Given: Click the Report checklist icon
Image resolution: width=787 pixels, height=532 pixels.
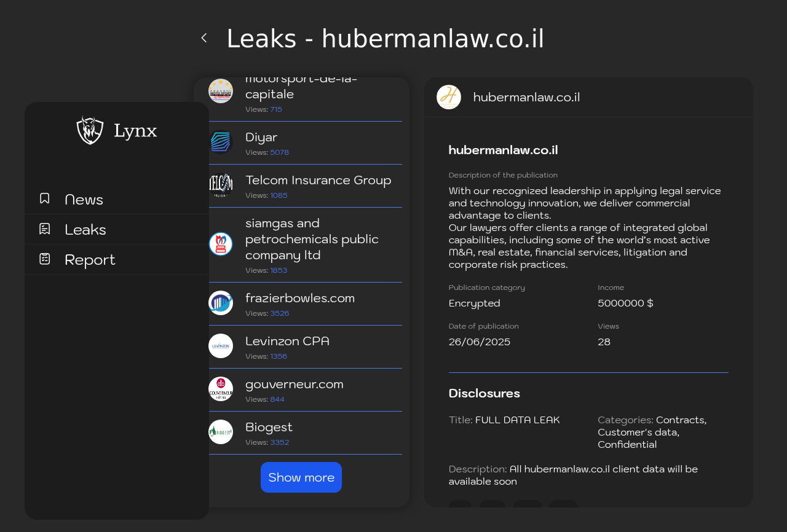Looking at the screenshot, I should pos(45,259).
